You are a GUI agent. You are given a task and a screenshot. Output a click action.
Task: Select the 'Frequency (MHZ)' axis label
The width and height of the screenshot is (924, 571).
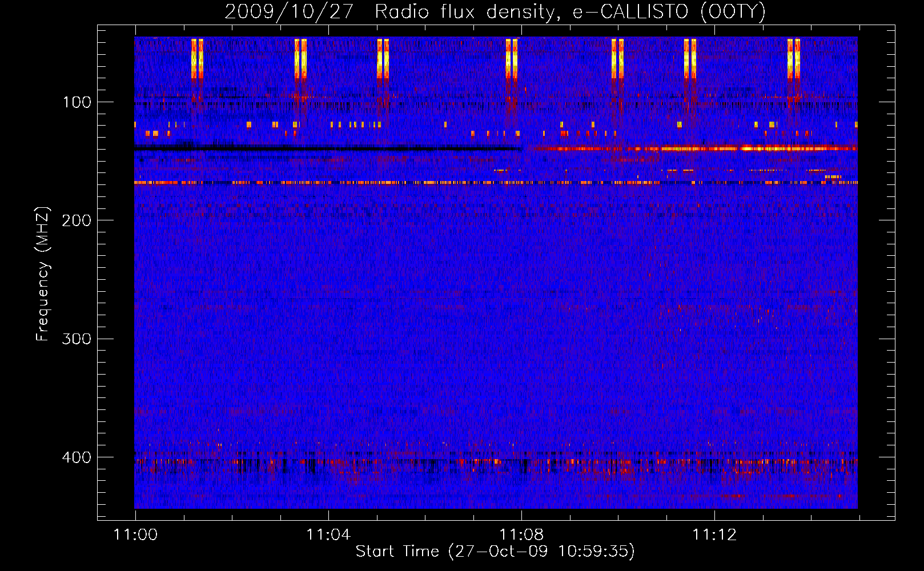[x=43, y=274]
